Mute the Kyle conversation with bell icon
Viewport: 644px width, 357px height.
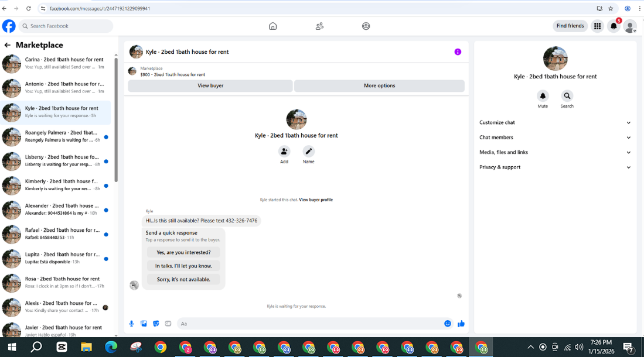(543, 96)
